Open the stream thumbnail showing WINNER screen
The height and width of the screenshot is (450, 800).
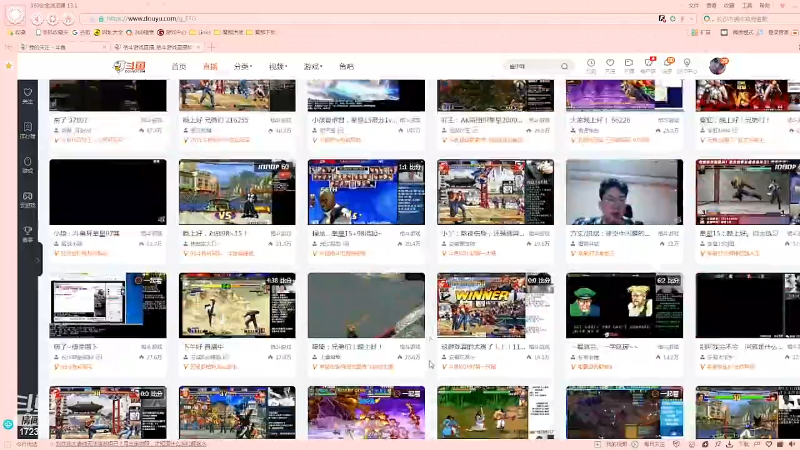click(495, 305)
